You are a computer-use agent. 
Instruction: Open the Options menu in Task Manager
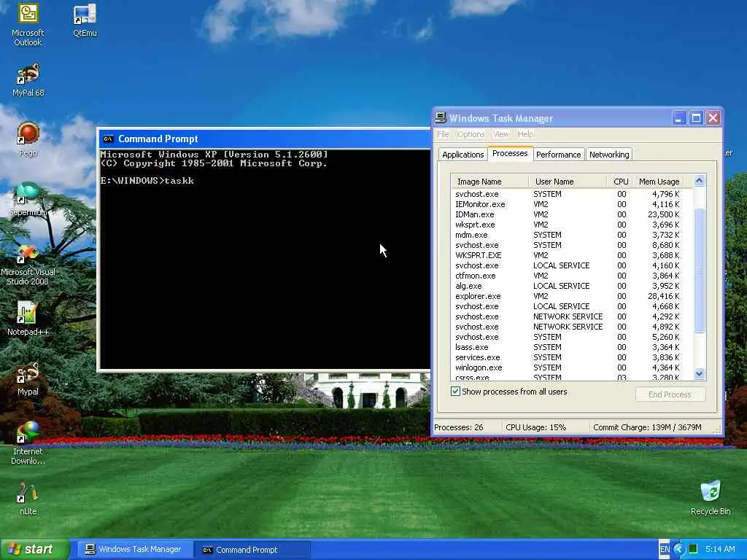coord(471,134)
